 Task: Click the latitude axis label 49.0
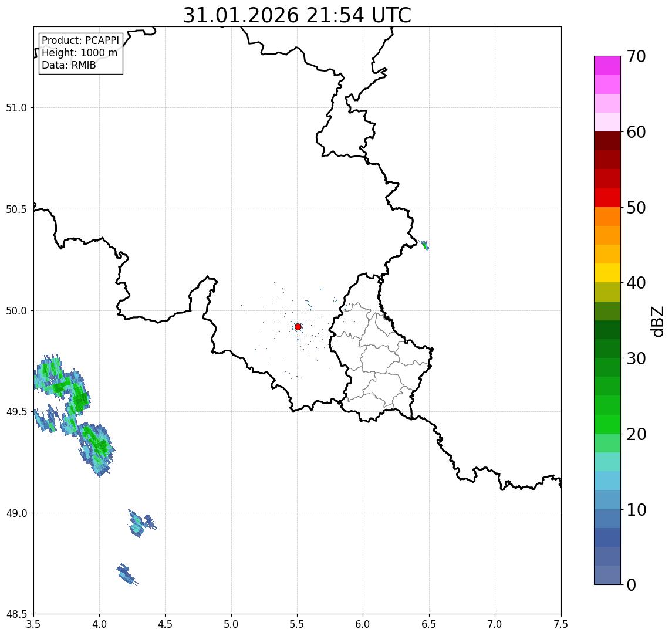click(x=16, y=513)
